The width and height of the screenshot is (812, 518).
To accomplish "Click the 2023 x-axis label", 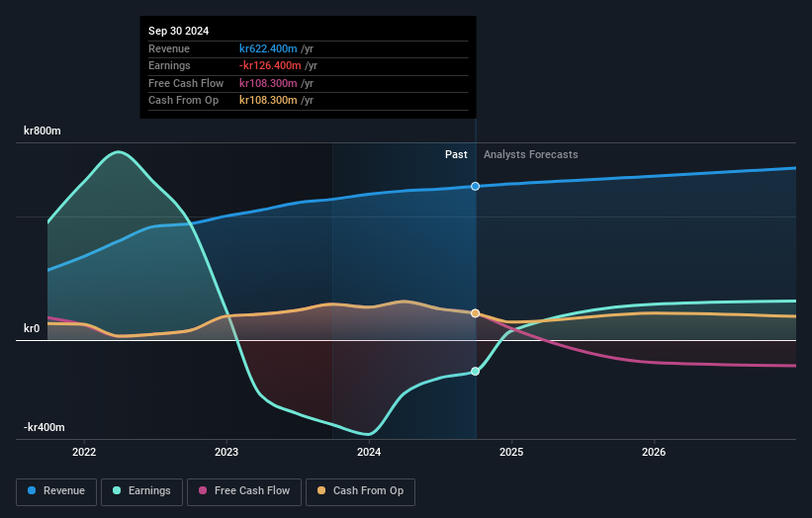I will click(226, 452).
